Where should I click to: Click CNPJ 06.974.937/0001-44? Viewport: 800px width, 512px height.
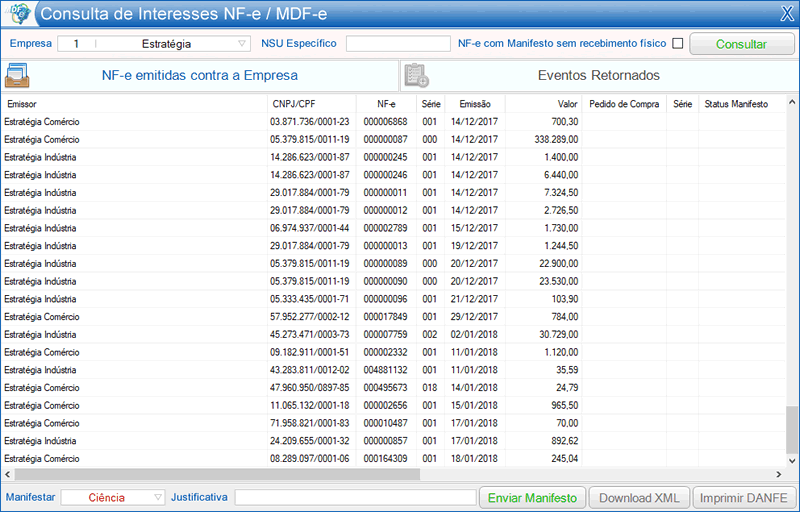(x=310, y=228)
